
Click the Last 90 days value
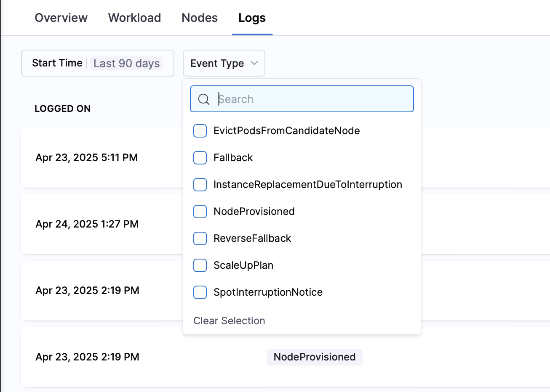click(126, 64)
